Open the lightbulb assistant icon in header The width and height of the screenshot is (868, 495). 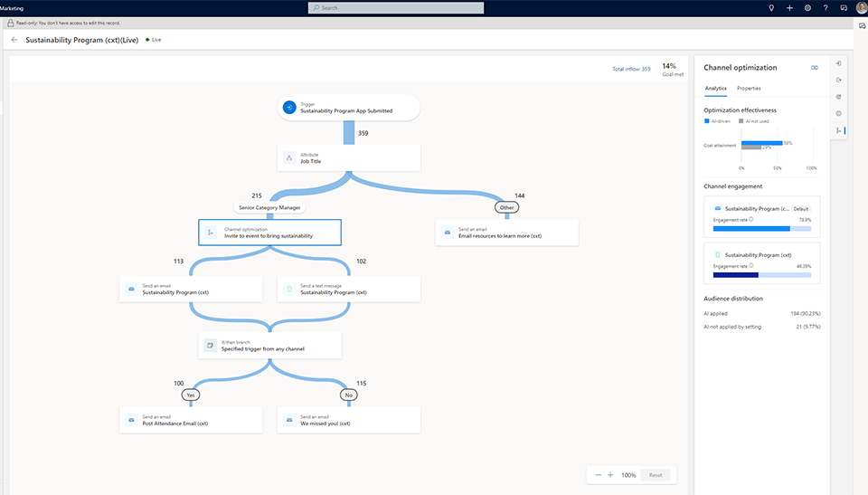pyautogui.click(x=771, y=7)
